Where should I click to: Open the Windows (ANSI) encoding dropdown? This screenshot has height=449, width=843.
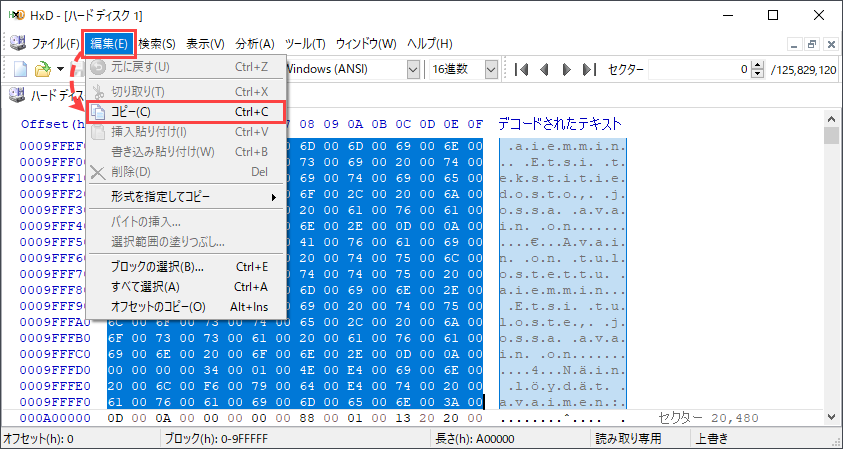coord(413,69)
